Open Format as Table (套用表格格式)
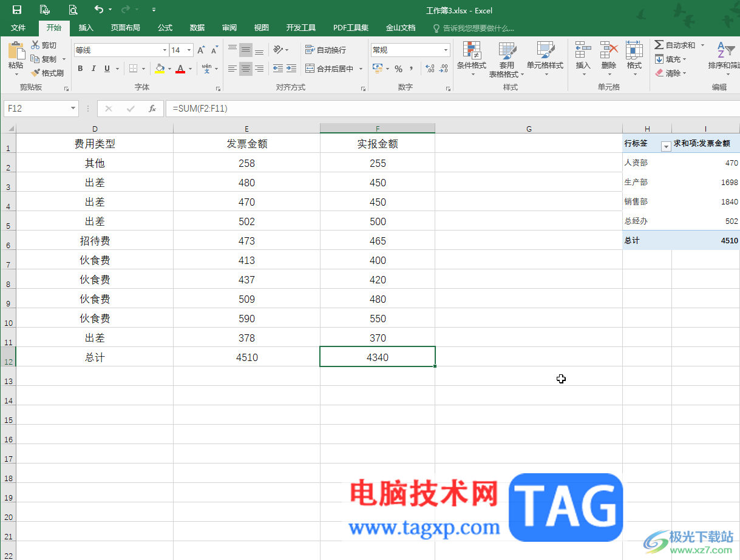Screen dimensions: 740x560 [x=507, y=59]
